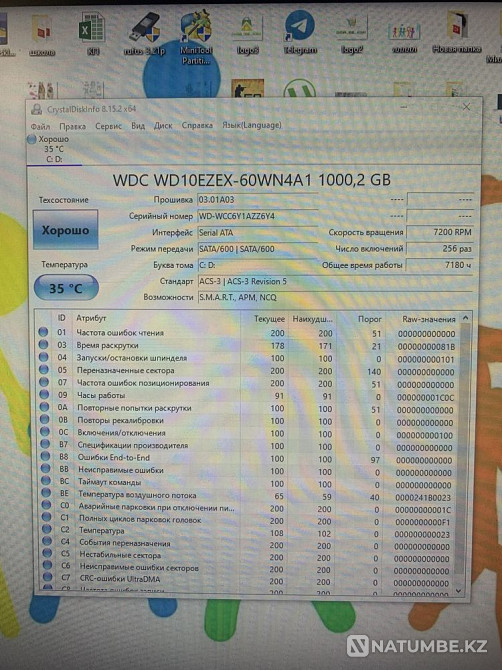Click the serial number field WD-WCC6Y1AZZ6Y4
The height and width of the screenshot is (670, 502).
click(258, 216)
